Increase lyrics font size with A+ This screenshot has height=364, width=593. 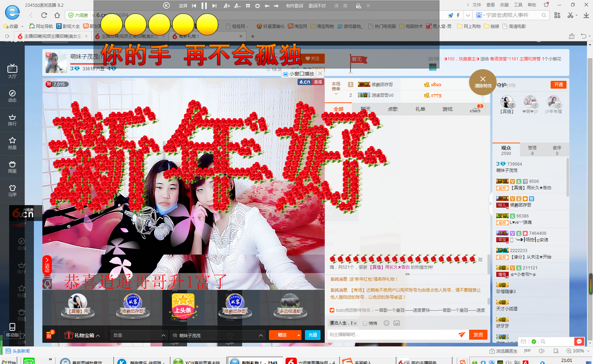pyautogui.click(x=227, y=6)
